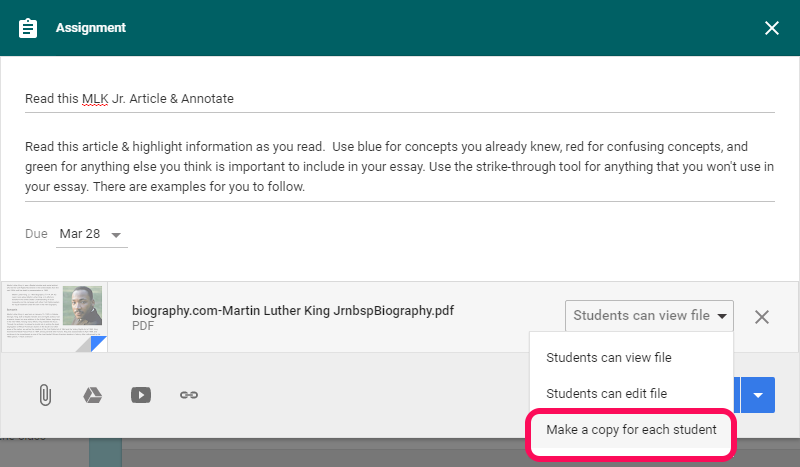Click the 'PDF' file type label
Screen dimensions: 800x467
pos(143,326)
